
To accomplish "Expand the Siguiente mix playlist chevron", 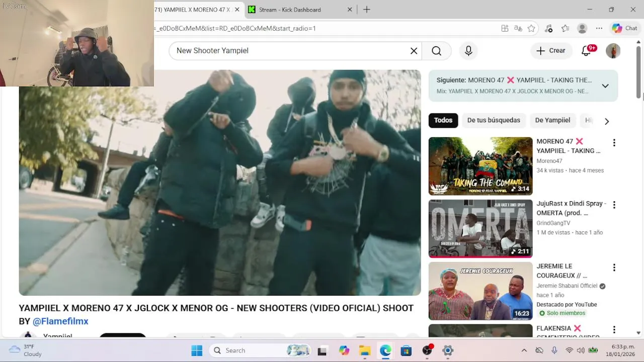I will (x=605, y=86).
